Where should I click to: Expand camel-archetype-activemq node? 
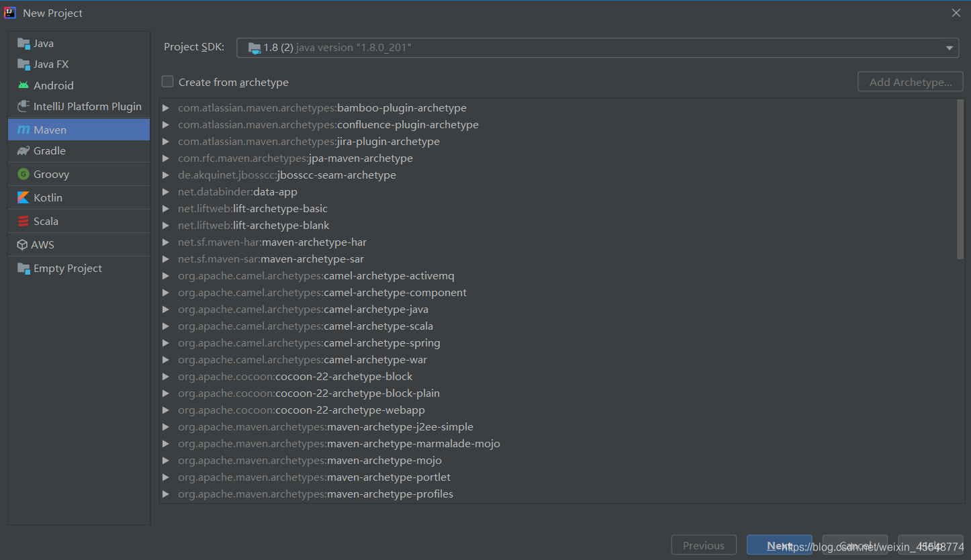click(166, 276)
